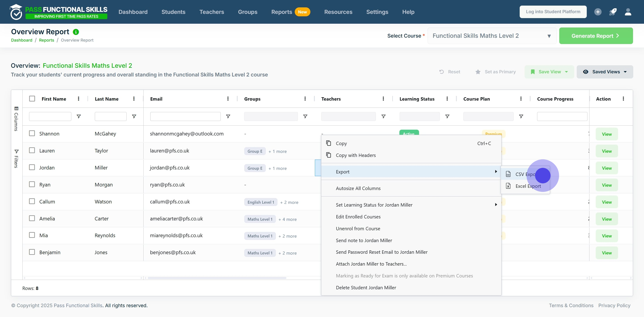Image resolution: width=644 pixels, height=317 pixels.
Task: Select Copy with Headers menu entry
Action: coord(356,155)
